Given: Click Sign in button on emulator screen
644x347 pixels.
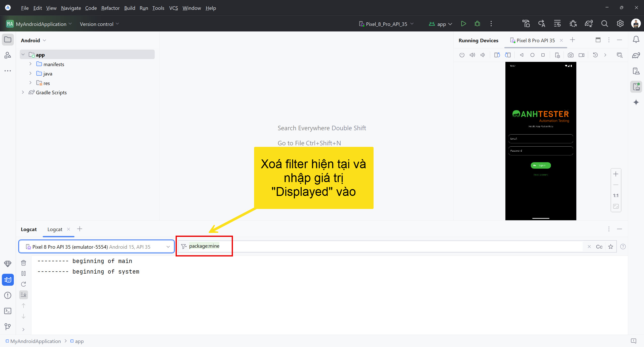Looking at the screenshot, I should (541, 165).
